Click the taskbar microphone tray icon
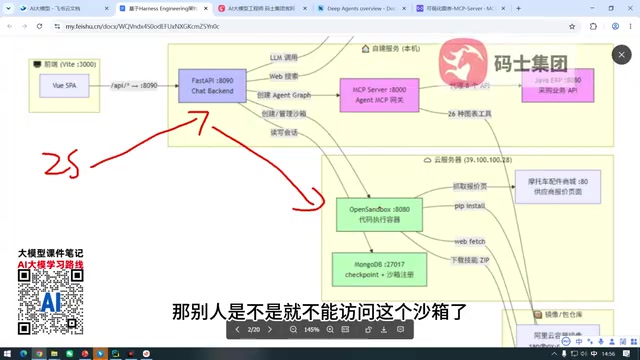640x360 pixels. pos(564,354)
